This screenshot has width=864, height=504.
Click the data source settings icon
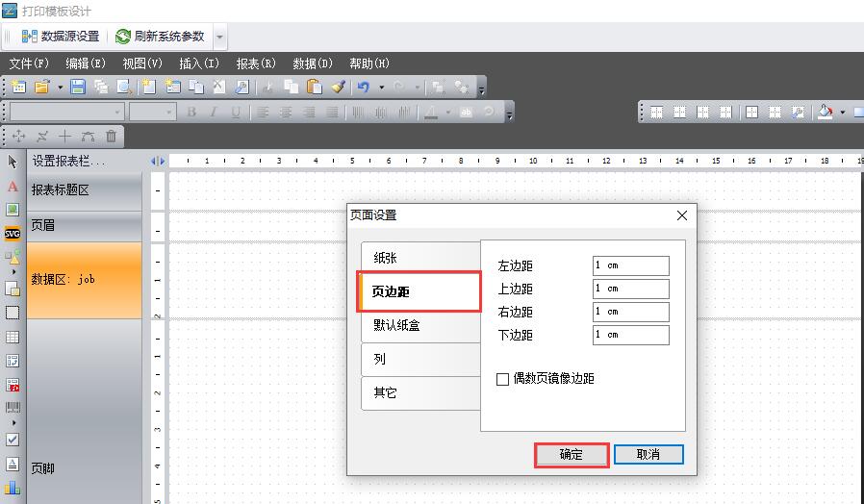(x=29, y=37)
